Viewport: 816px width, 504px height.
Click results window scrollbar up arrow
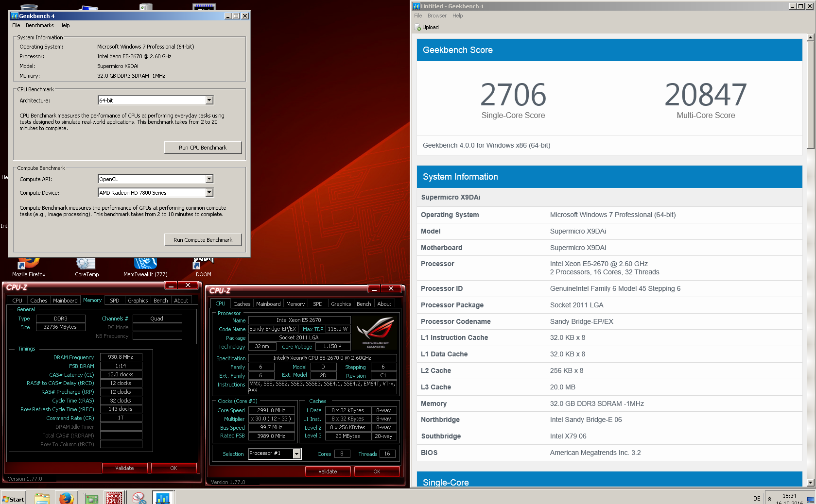[810, 37]
